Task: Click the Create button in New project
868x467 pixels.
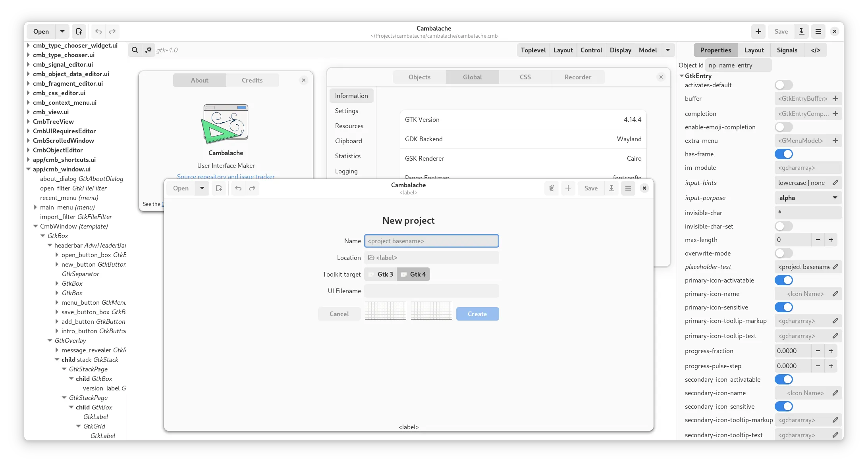Action: 477,314
